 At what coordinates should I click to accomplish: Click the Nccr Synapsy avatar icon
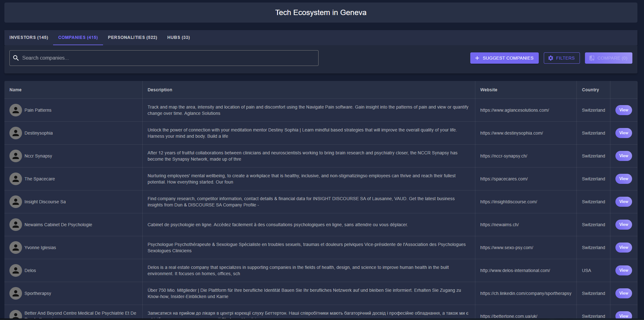tap(16, 156)
